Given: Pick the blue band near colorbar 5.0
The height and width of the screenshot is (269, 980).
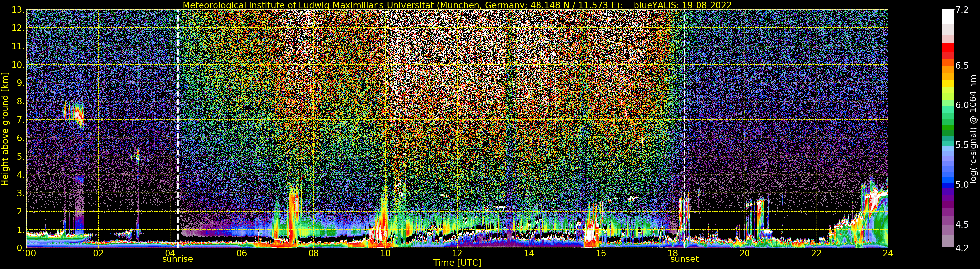Looking at the screenshot, I should tap(948, 185).
